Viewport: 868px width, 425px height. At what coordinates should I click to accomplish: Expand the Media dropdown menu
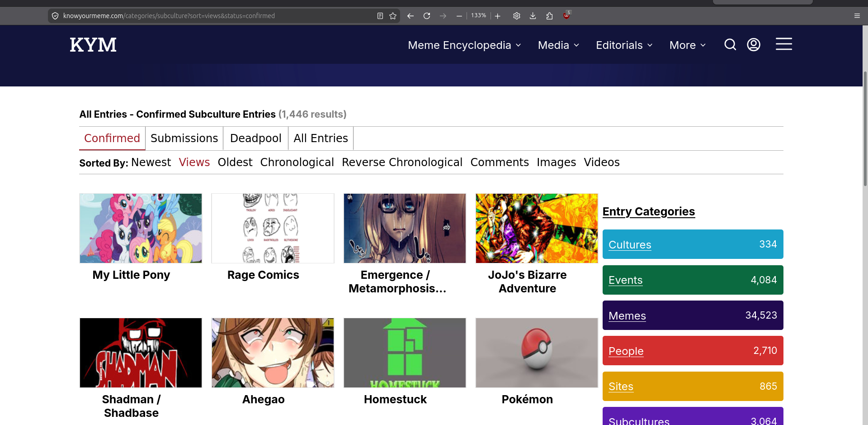click(559, 45)
